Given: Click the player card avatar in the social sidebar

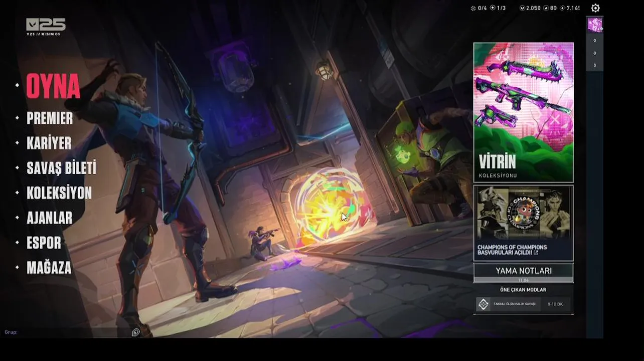Looking at the screenshot, I should [x=595, y=25].
